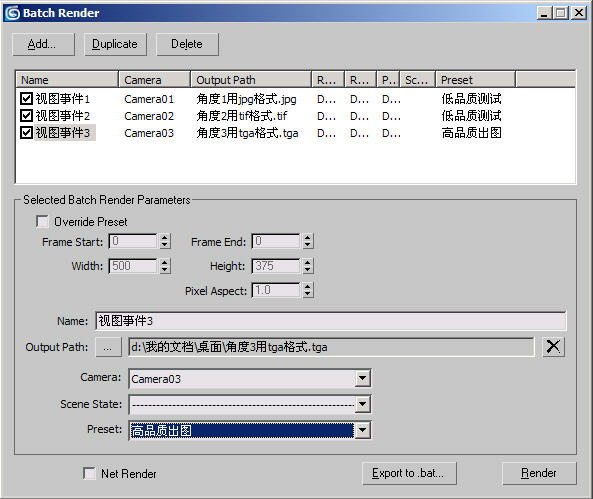Increase Frame Start spinner value
The image size is (593, 499).
pyautogui.click(x=165, y=238)
